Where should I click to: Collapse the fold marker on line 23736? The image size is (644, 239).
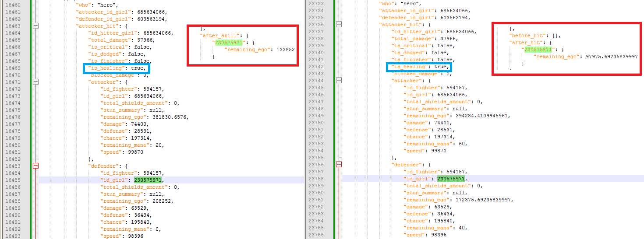(339, 25)
